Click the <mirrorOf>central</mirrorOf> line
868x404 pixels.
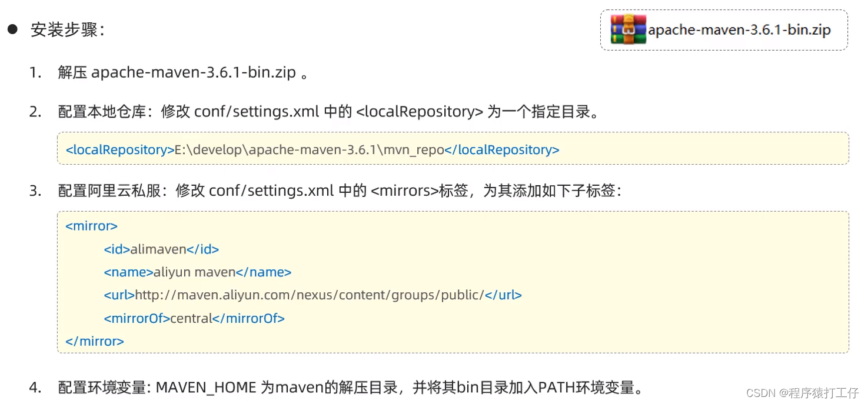(x=194, y=319)
